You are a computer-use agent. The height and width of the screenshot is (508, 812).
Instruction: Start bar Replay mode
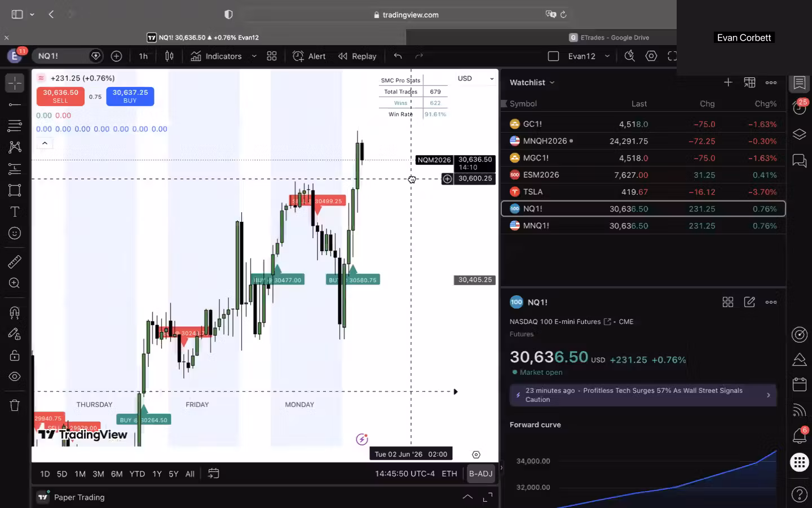pos(358,56)
